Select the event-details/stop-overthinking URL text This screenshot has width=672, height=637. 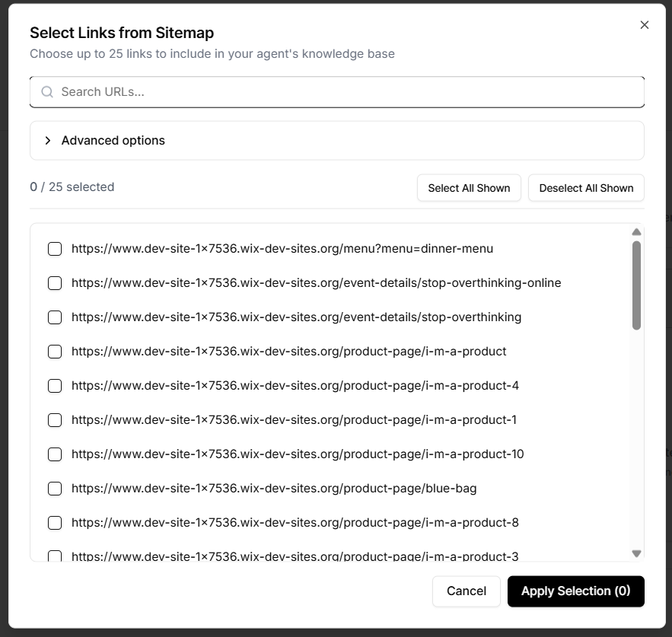(296, 317)
